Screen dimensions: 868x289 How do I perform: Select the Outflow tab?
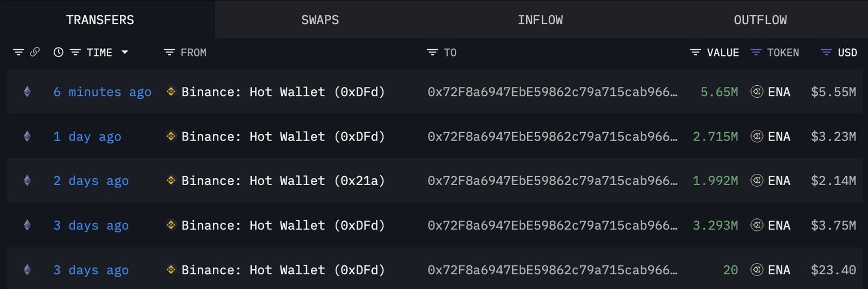click(760, 20)
